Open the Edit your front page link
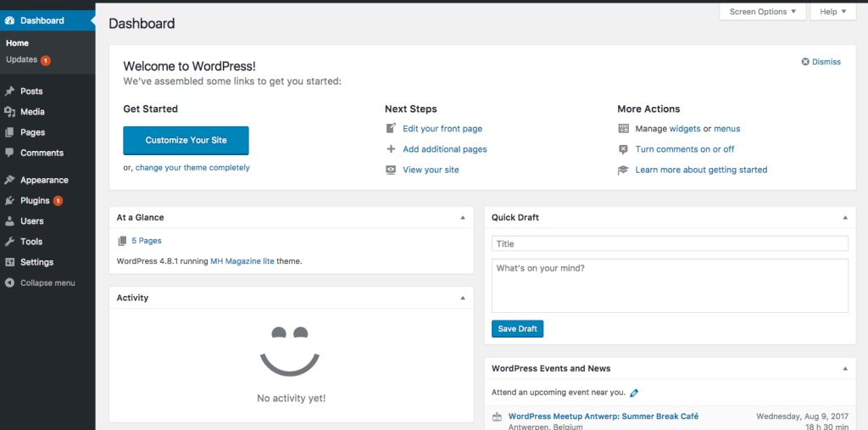 [442, 129]
